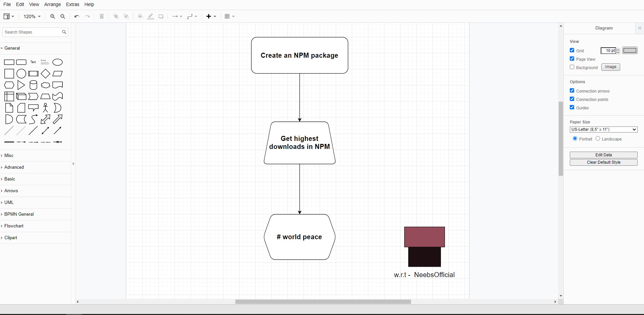Select the bidirectional arrow connector shape
Image resolution: width=644 pixels, height=315 pixels.
pyautogui.click(x=45, y=131)
